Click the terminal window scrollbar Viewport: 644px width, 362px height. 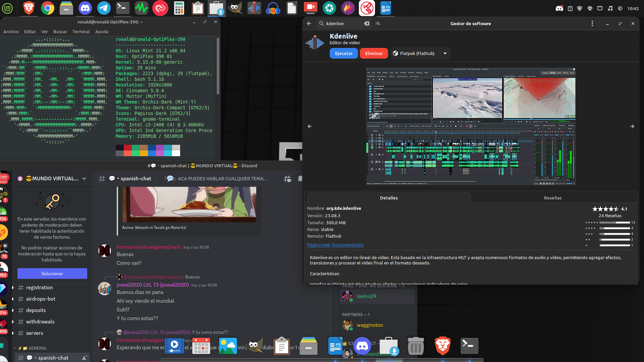(x=218, y=66)
